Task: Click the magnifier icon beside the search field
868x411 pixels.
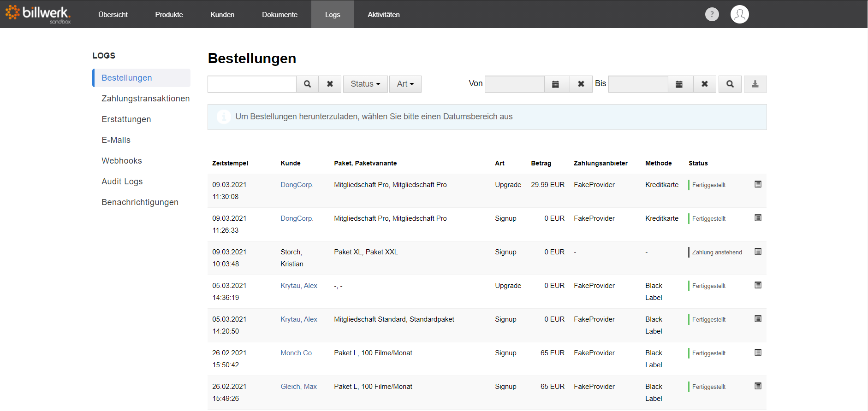Action: tap(307, 84)
